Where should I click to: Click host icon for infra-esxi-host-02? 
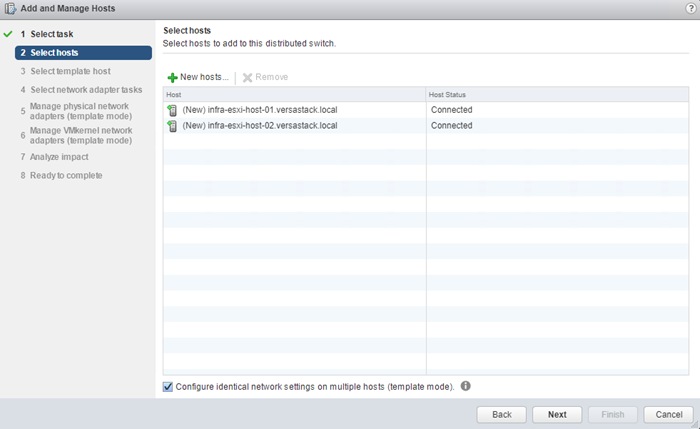172,126
